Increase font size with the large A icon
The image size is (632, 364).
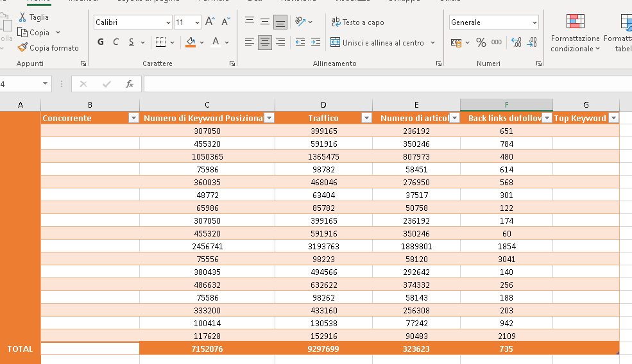click(x=210, y=22)
